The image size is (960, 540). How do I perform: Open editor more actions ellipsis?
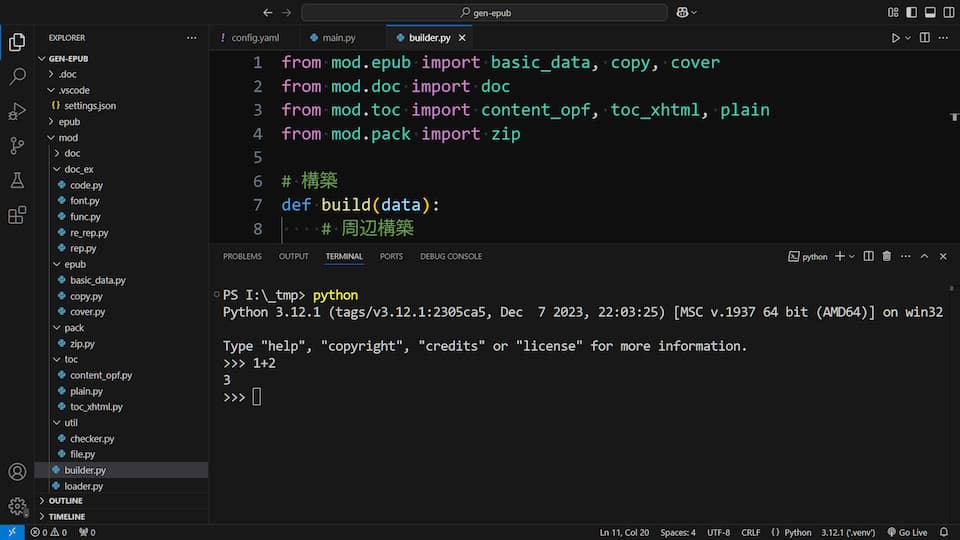coord(943,38)
